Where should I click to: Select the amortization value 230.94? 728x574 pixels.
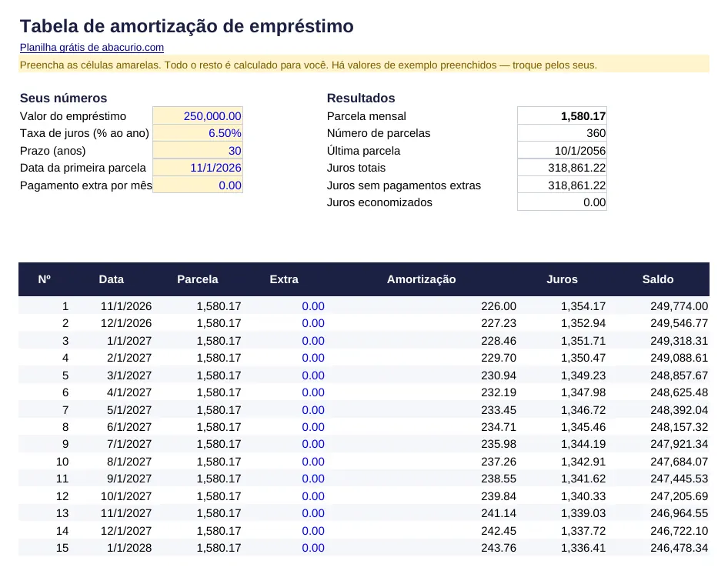click(498, 375)
